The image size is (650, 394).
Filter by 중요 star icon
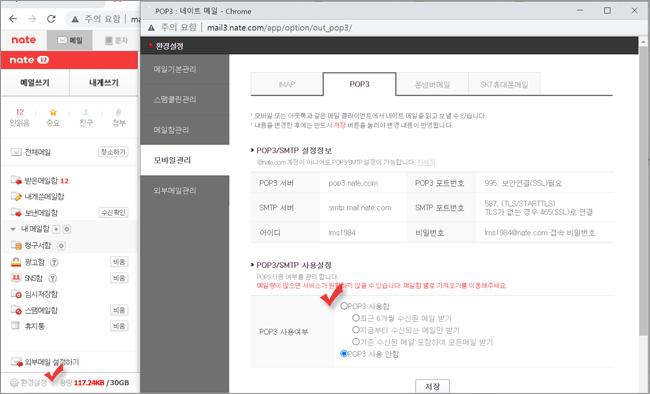(53, 117)
